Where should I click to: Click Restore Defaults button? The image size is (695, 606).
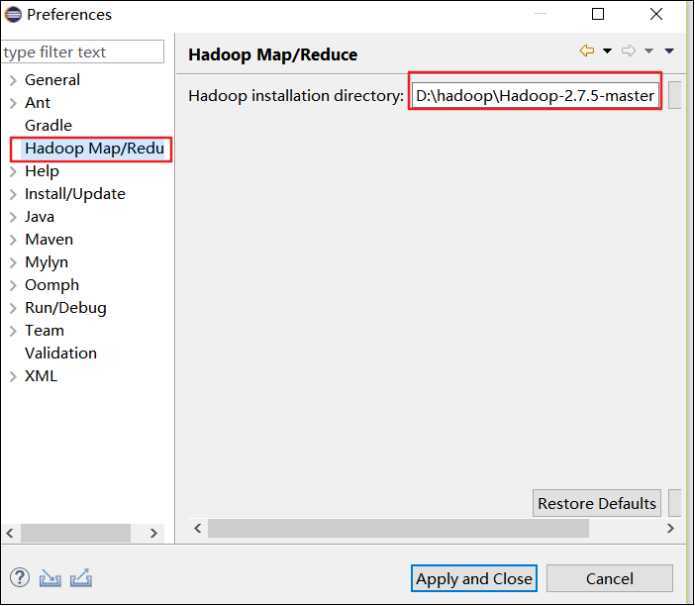(x=597, y=504)
